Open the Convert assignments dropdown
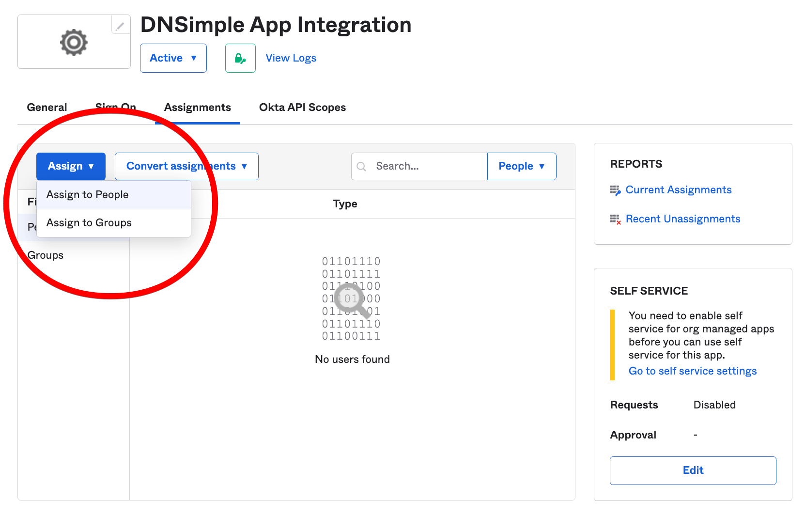Viewport: 806px width, 532px height. coord(186,166)
